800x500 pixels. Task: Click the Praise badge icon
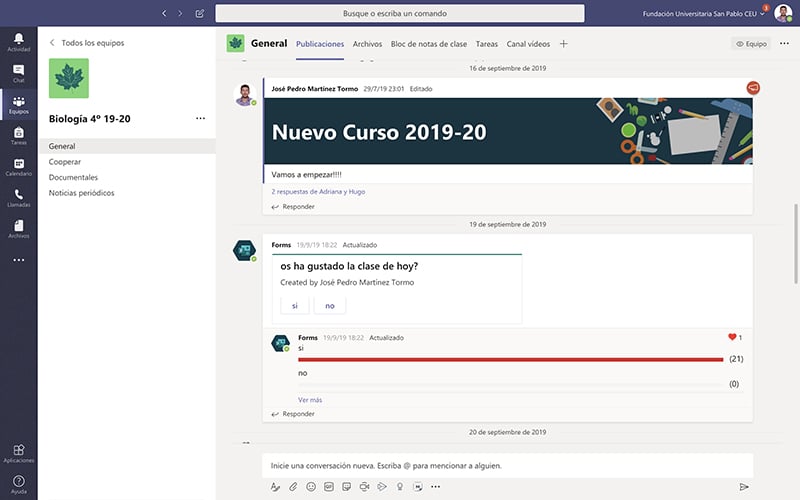tap(400, 487)
